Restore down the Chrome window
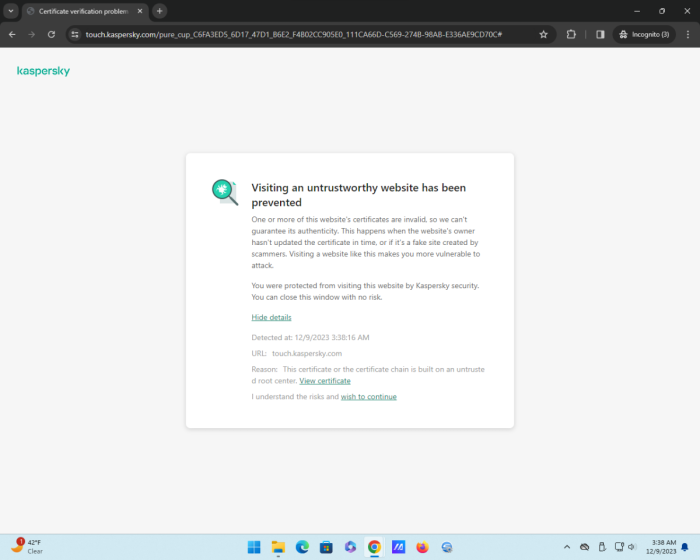The height and width of the screenshot is (560, 700). point(662,11)
